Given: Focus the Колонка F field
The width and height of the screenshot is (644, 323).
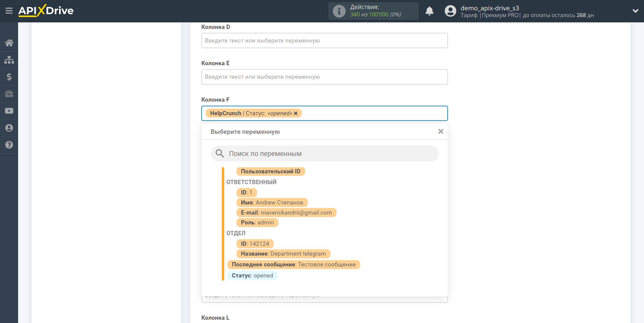Looking at the screenshot, I should point(325,113).
